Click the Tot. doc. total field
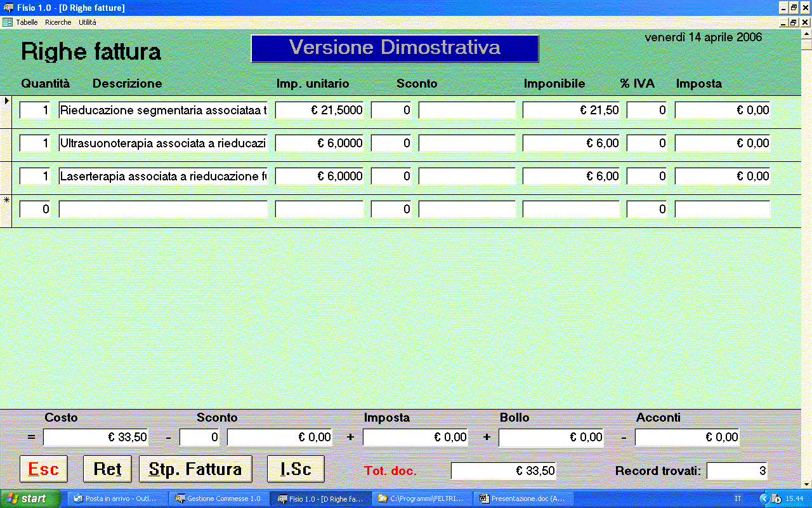Viewport: 812px width, 508px height. point(503,471)
